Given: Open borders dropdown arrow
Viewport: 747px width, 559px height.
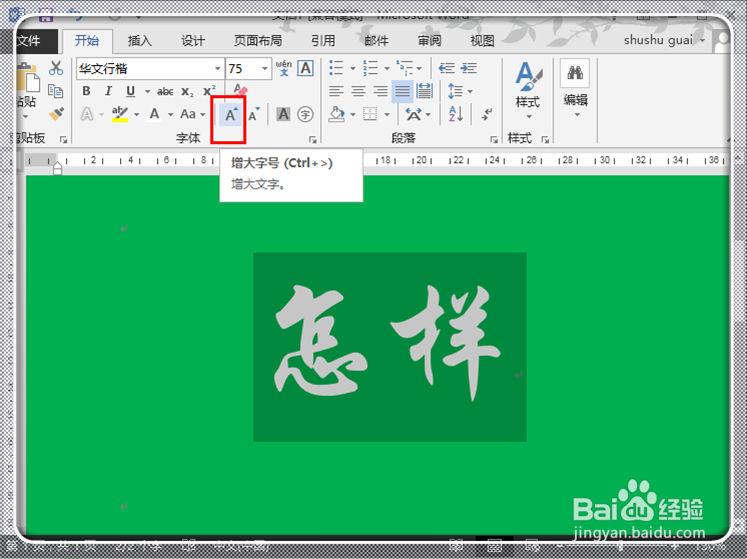Looking at the screenshot, I should pos(387,114).
